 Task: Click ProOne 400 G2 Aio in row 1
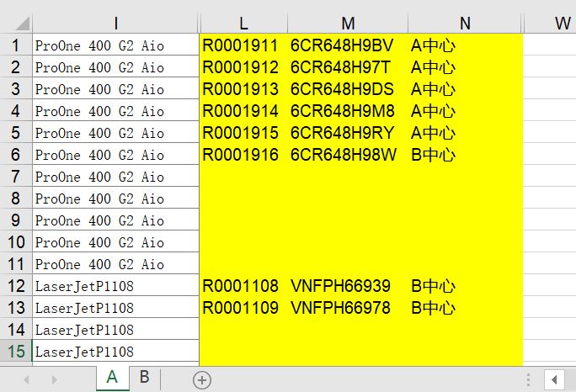(x=115, y=45)
